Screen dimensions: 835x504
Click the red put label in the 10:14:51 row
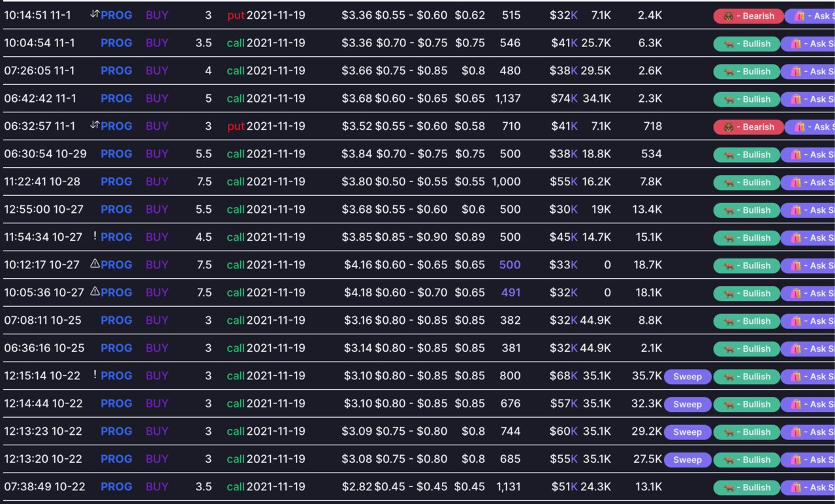coord(235,15)
